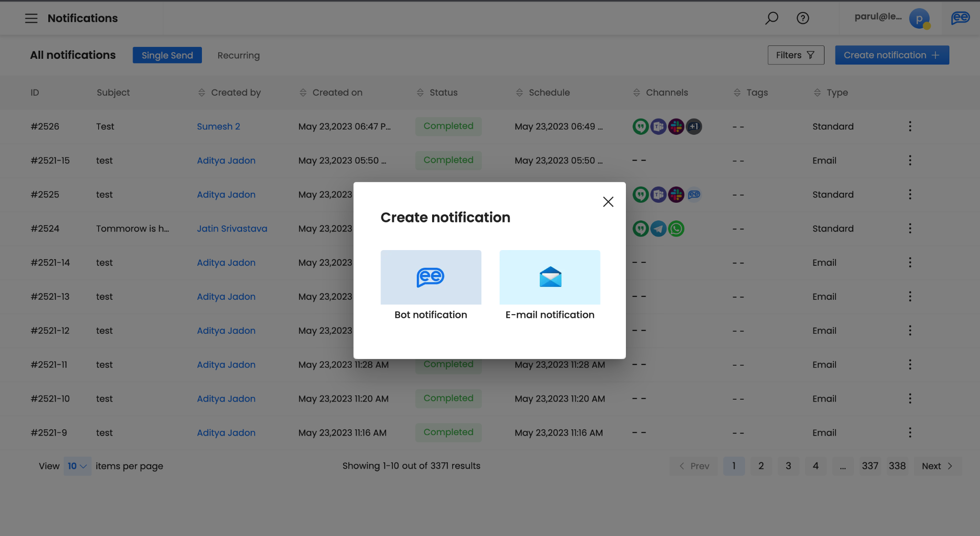Image resolution: width=980 pixels, height=536 pixels.
Task: Open three-dot menu for notification #2521-9
Action: [x=910, y=433]
